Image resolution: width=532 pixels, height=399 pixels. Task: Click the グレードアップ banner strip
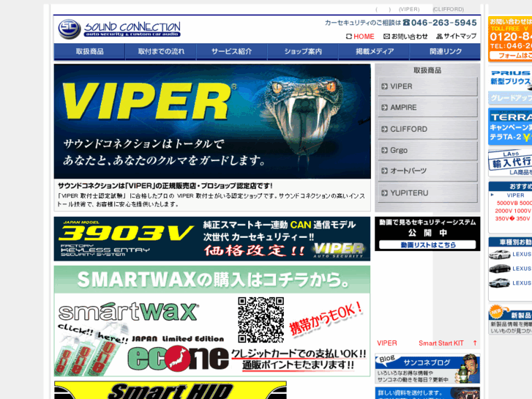pos(510,98)
